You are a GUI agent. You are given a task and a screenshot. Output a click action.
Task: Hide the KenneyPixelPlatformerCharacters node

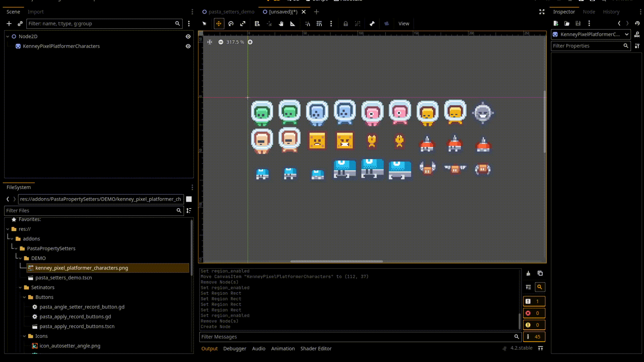coord(188,46)
